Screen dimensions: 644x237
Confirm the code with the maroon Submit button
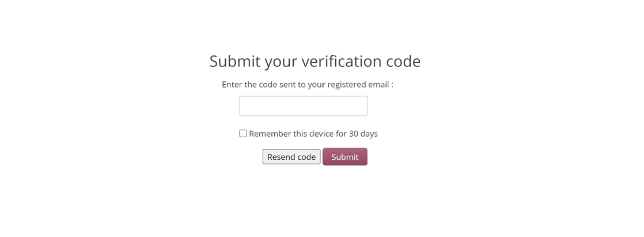[345, 157]
